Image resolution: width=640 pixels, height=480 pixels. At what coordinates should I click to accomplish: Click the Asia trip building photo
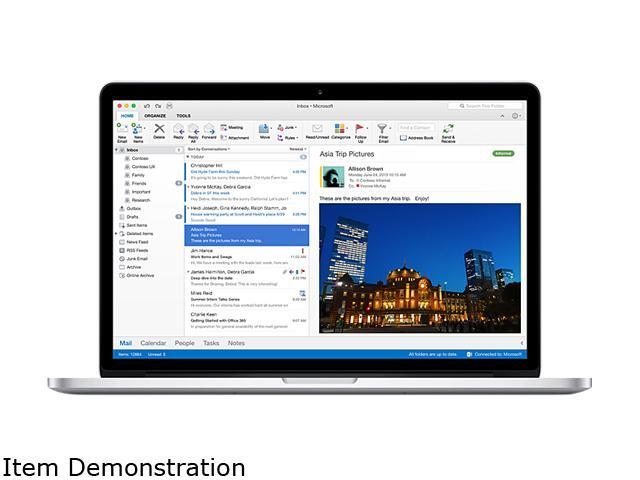click(x=420, y=268)
